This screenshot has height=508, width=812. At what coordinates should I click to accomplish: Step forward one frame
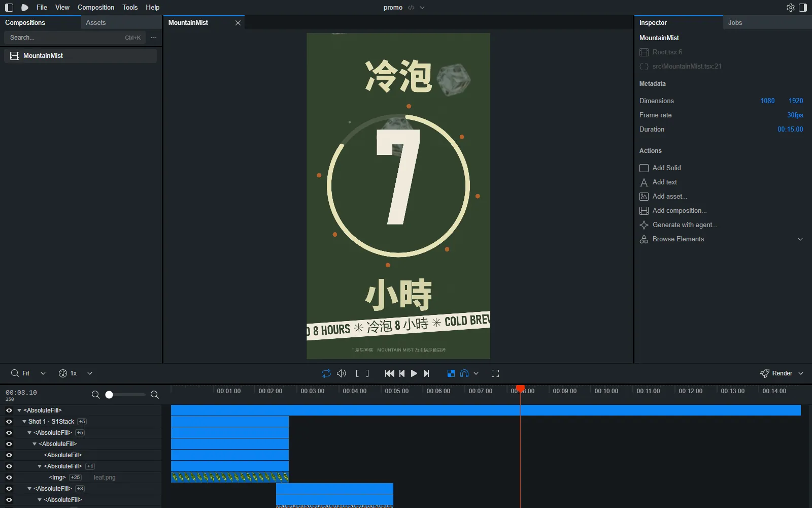[426, 373]
